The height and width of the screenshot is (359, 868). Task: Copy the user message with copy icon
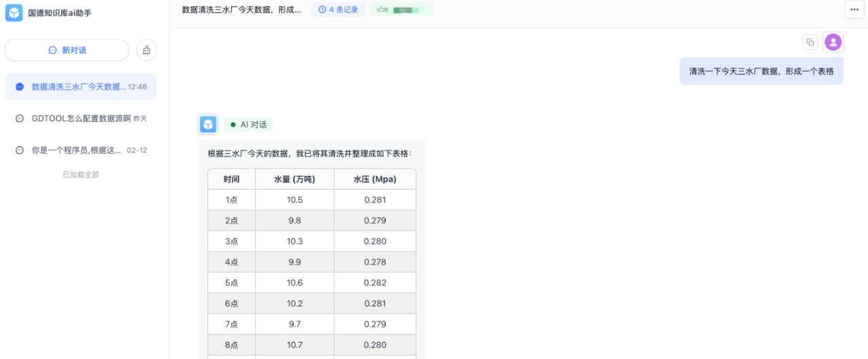(x=810, y=42)
